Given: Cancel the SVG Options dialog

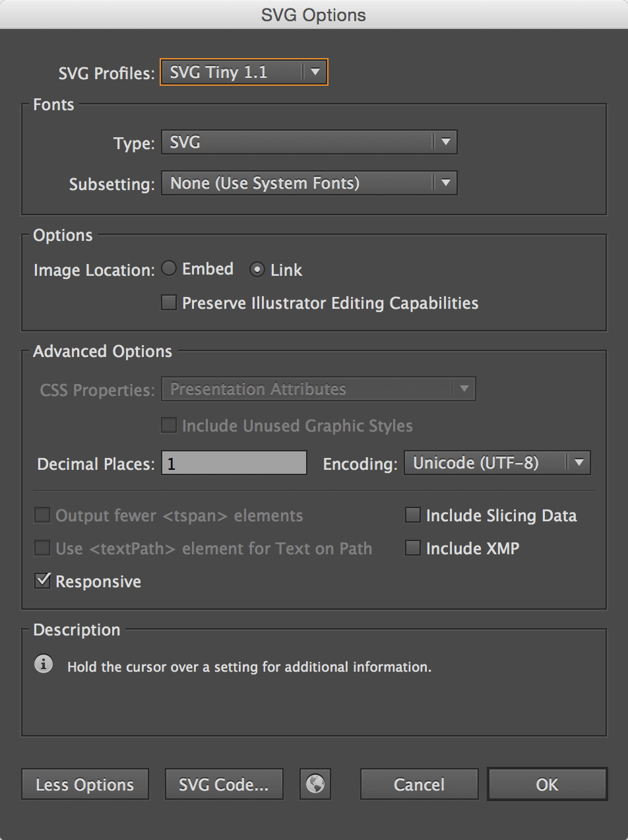Looking at the screenshot, I should (x=419, y=784).
